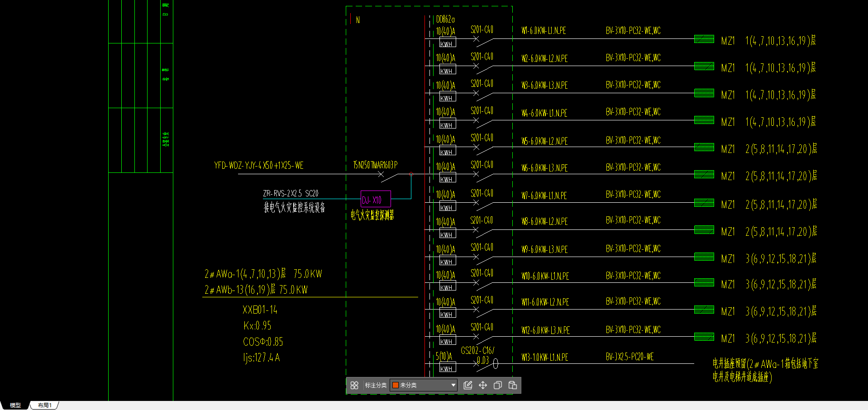
Task: Open the 未分类 annotation category dropdown
Action: [424, 385]
